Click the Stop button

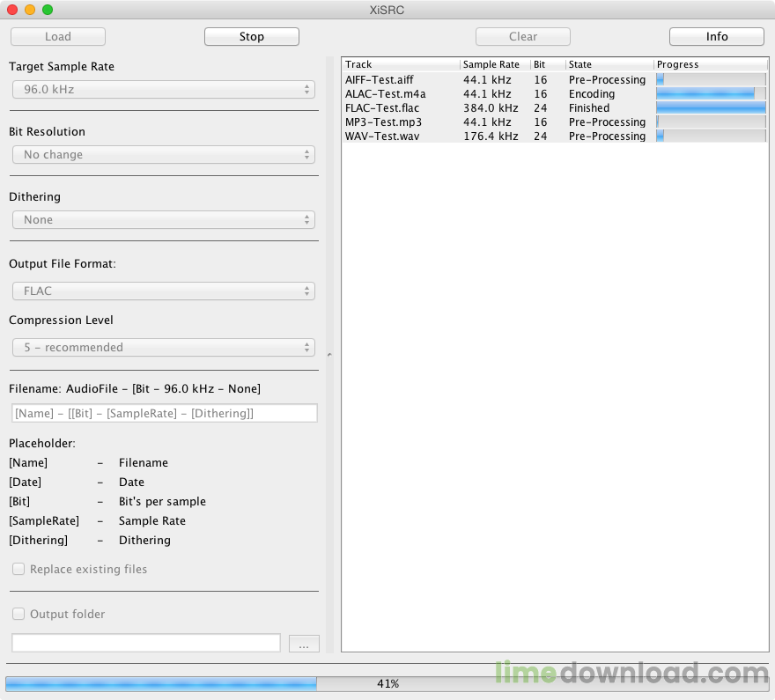click(252, 37)
